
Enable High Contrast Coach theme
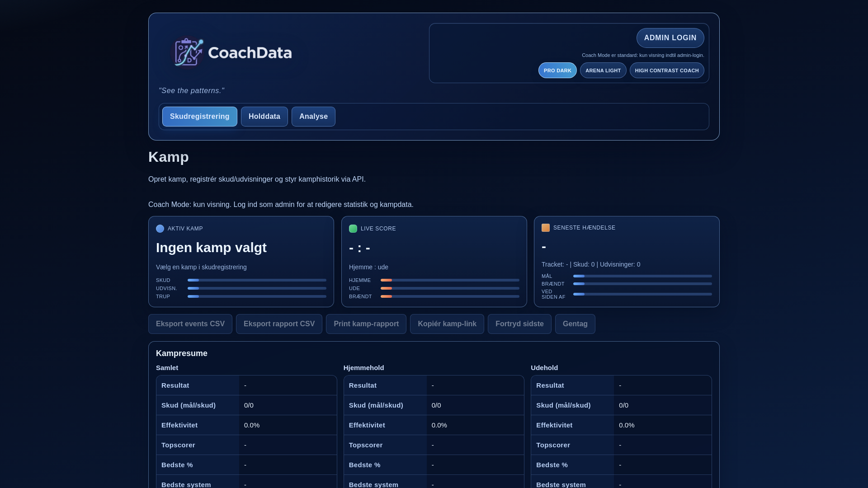coord(667,70)
